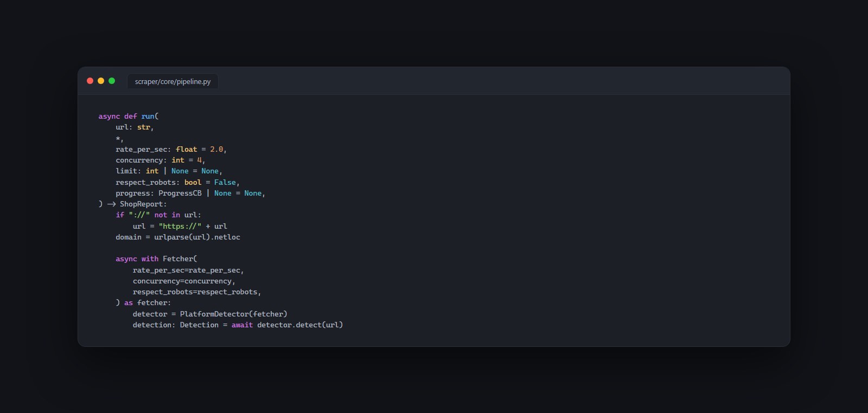Click 'respect_robots: bool = False,' line
The height and width of the screenshot is (413, 868).
[x=177, y=182]
